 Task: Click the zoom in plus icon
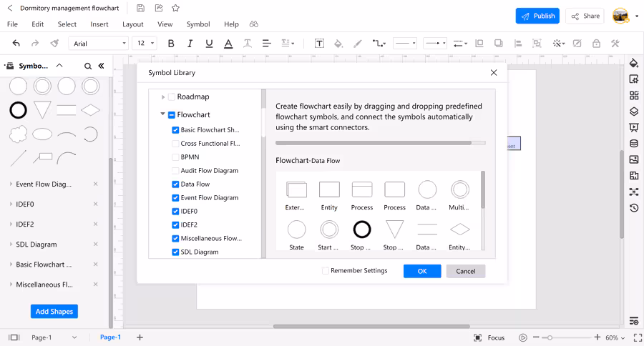(x=597, y=337)
